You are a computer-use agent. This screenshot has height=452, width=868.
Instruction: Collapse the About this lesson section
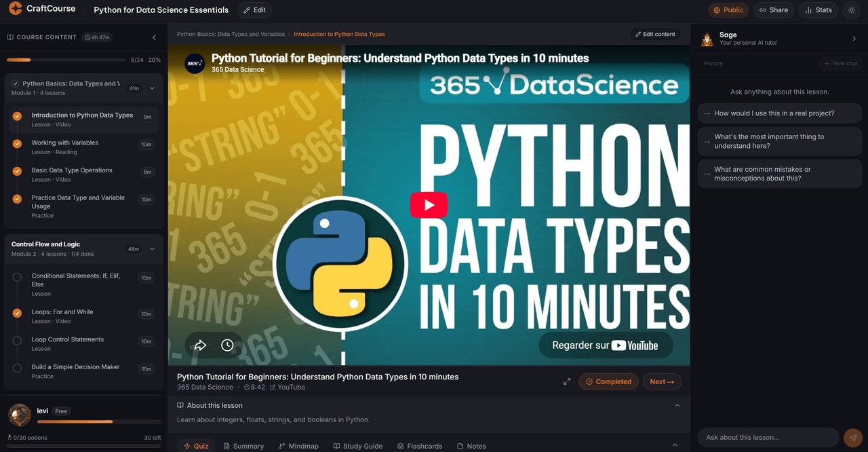pyautogui.click(x=677, y=405)
